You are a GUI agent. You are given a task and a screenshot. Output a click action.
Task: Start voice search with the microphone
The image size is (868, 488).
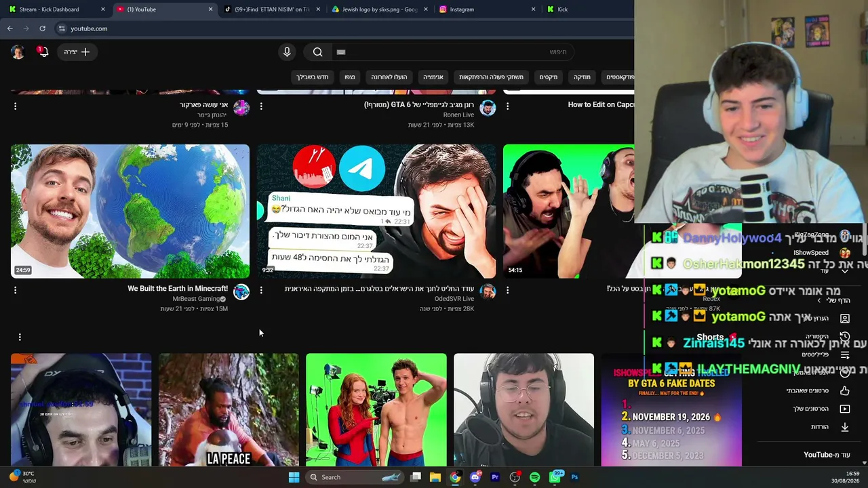287,52
